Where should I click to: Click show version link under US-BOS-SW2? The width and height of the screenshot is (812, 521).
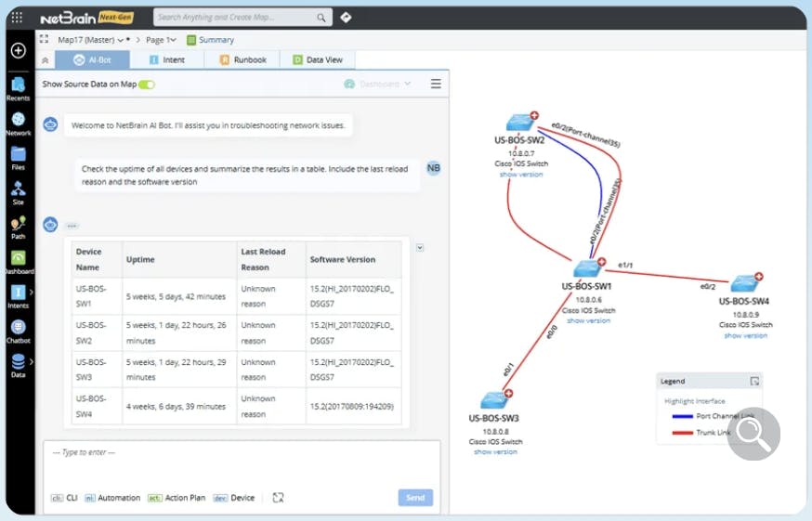click(521, 175)
